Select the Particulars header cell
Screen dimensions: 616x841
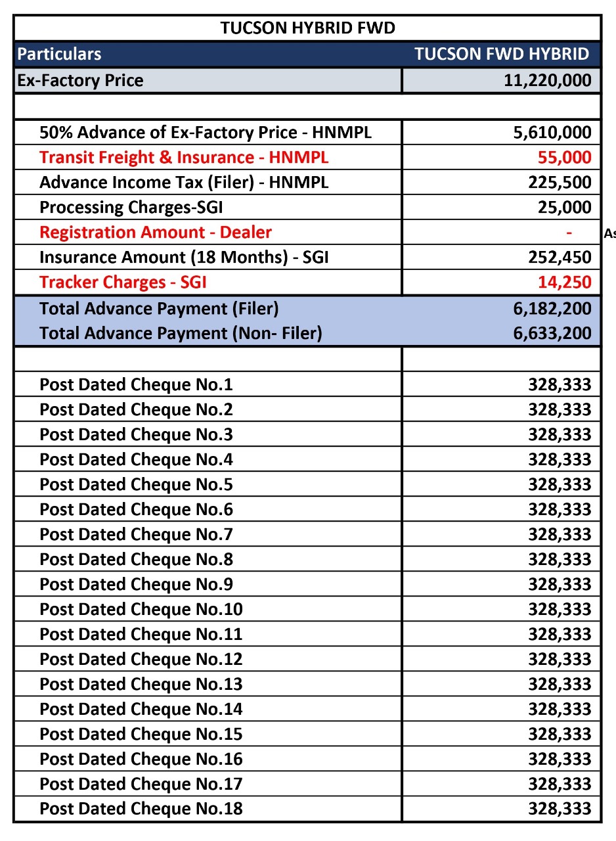click(x=60, y=54)
